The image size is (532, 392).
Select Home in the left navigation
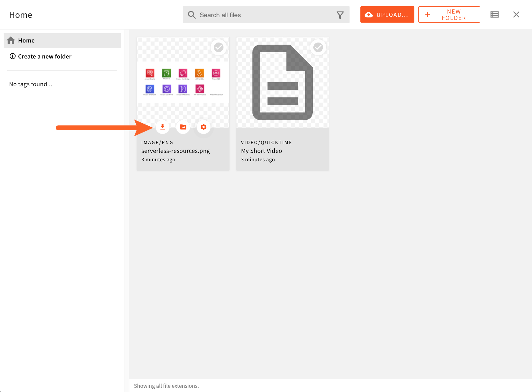(x=26, y=40)
